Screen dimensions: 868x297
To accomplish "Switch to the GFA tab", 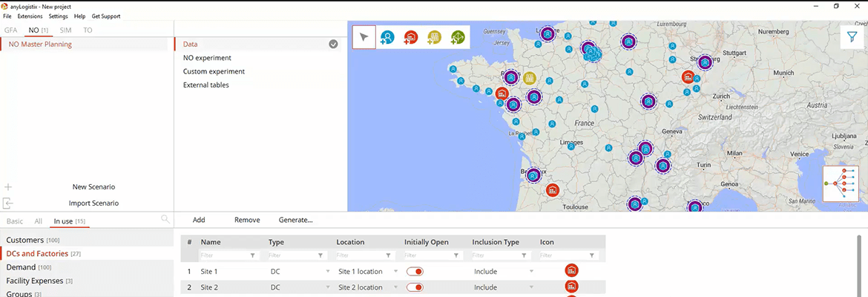I will 11,30.
